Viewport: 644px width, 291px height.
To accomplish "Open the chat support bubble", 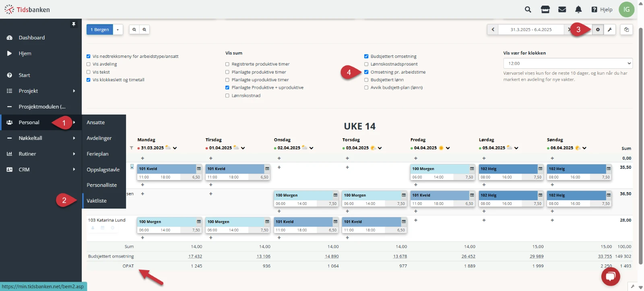I will point(610,276).
